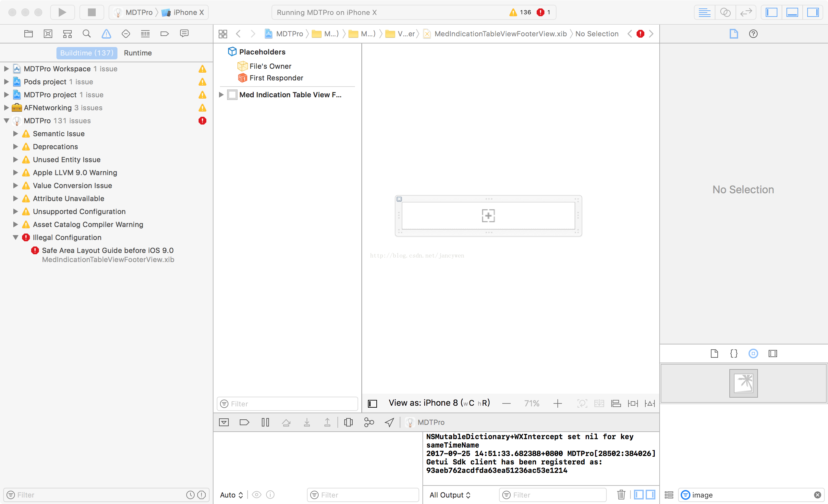The image size is (828, 504).
Task: Expand Semantic Issue group
Action: pos(15,134)
